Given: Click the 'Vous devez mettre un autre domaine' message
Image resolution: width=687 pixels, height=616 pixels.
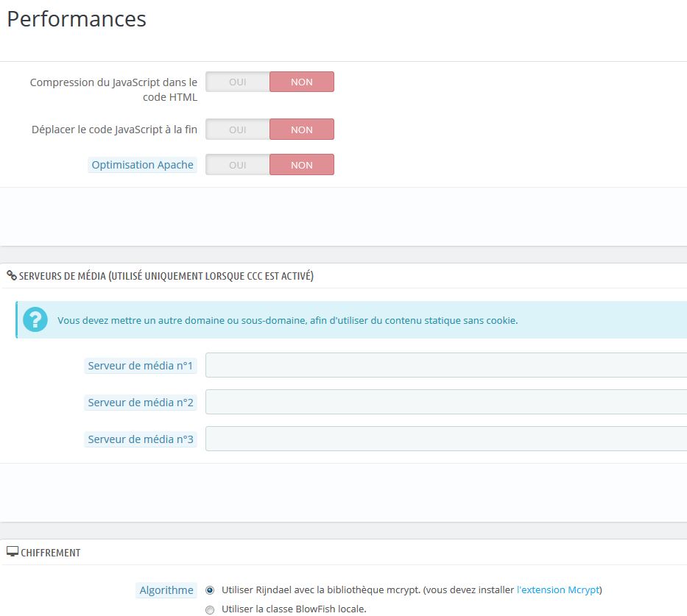Looking at the screenshot, I should [287, 320].
